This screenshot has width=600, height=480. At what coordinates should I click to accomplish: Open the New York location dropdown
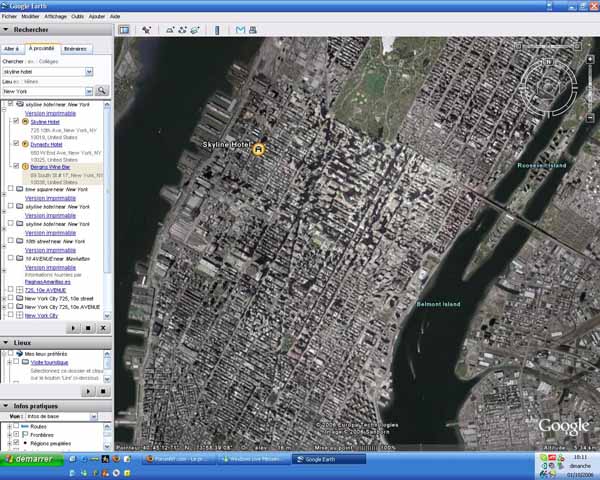click(x=89, y=91)
